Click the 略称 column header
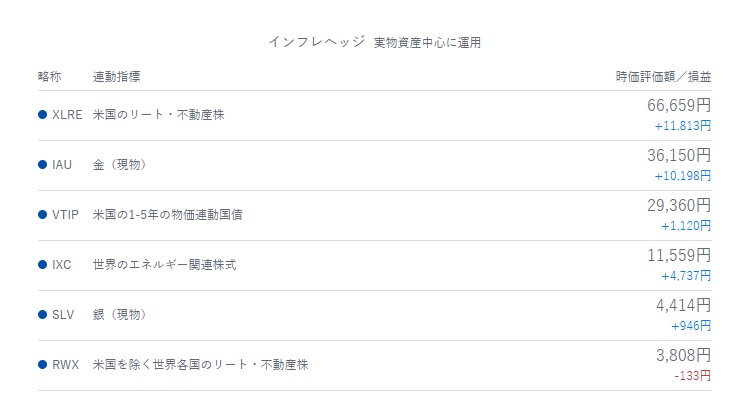This screenshot has height=406, width=750. click(50, 77)
